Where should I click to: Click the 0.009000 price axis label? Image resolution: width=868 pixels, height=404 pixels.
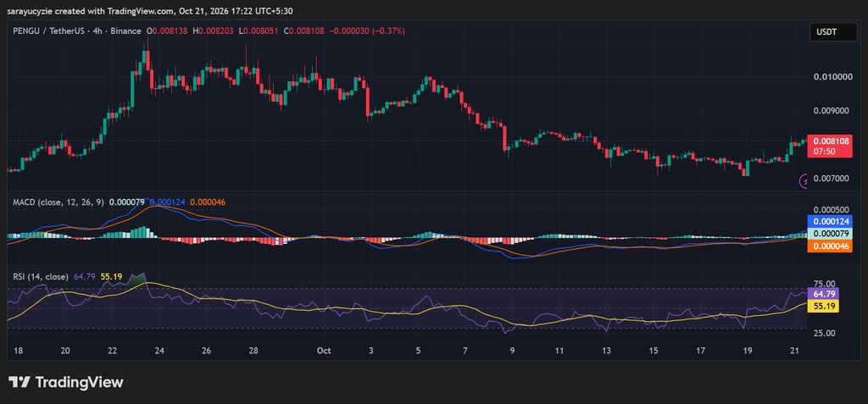pyautogui.click(x=832, y=110)
